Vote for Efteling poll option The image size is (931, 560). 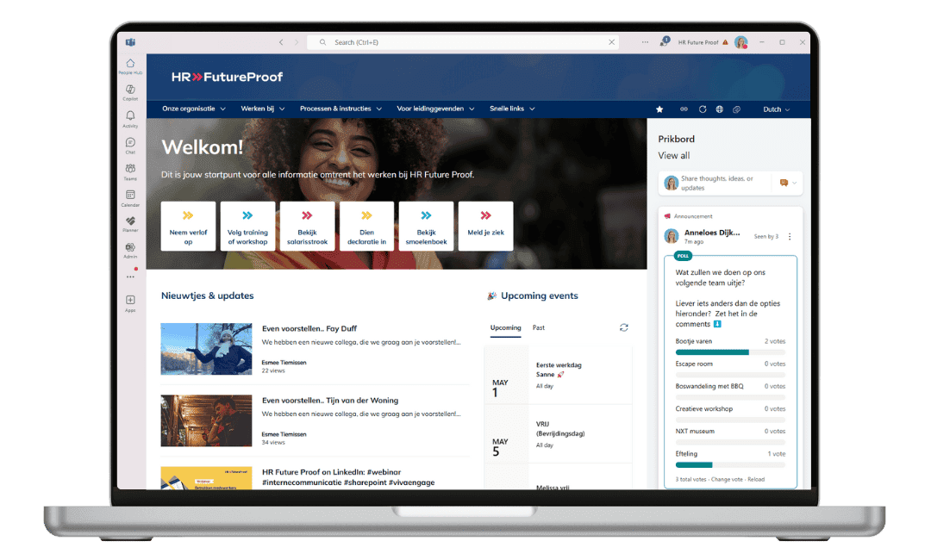(730, 458)
